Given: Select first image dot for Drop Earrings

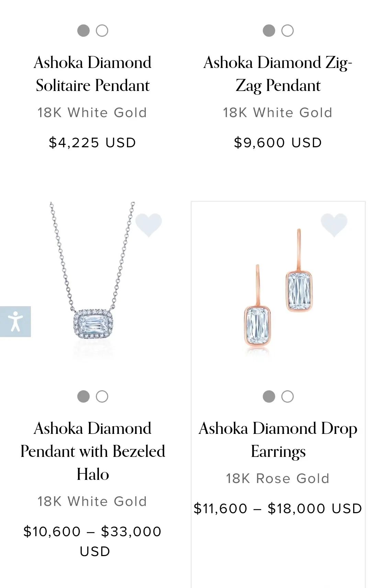Looking at the screenshot, I should pyautogui.click(x=269, y=396).
